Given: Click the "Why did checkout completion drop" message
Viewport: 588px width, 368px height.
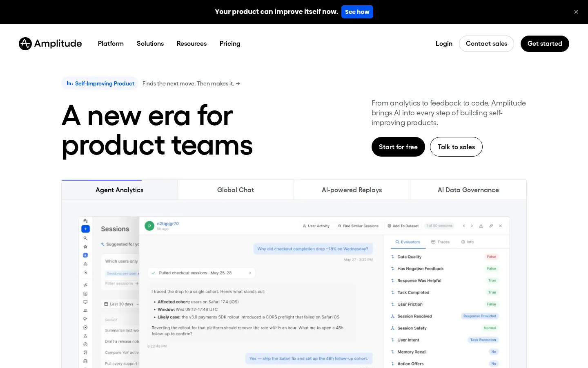Looking at the screenshot, I should pyautogui.click(x=313, y=249).
